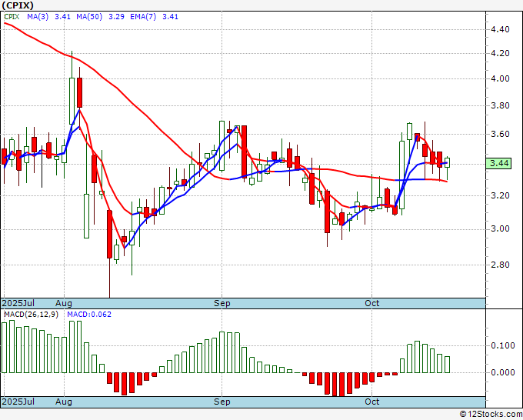Click the (CPIX) chart title
The image size is (523, 420).
click(18, 5)
